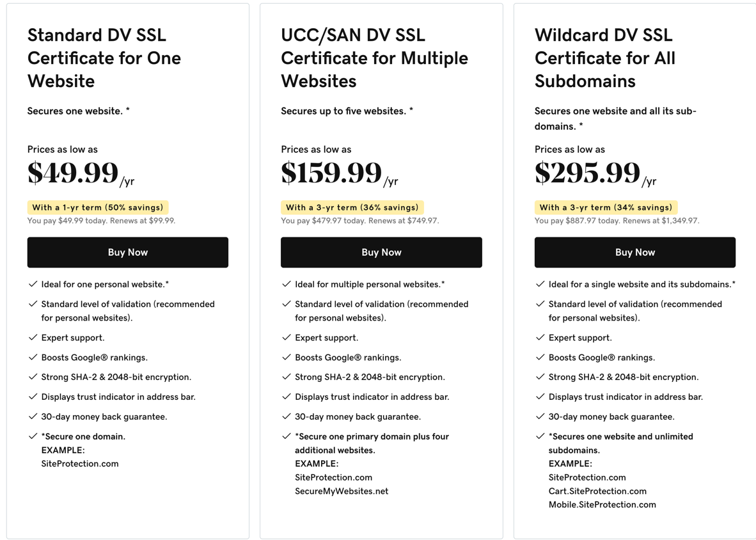This screenshot has width=756, height=540.
Task: Click the $295.99 price on Wildcard card
Action: pos(587,173)
